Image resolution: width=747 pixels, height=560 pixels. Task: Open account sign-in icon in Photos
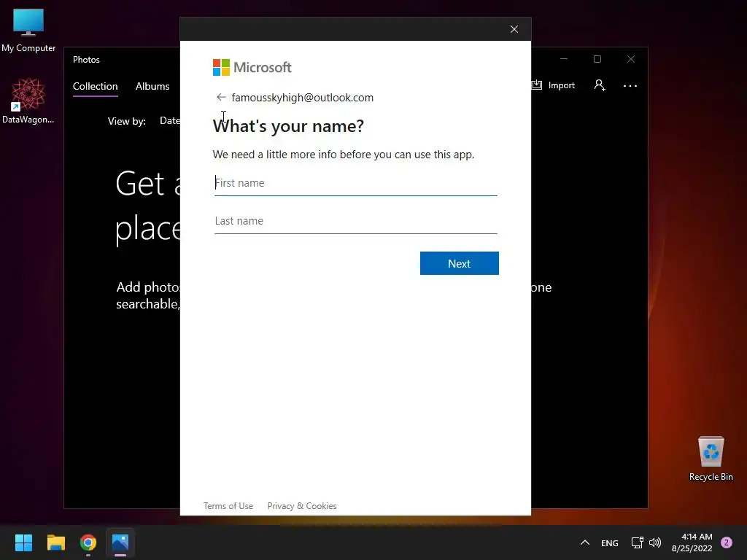600,85
